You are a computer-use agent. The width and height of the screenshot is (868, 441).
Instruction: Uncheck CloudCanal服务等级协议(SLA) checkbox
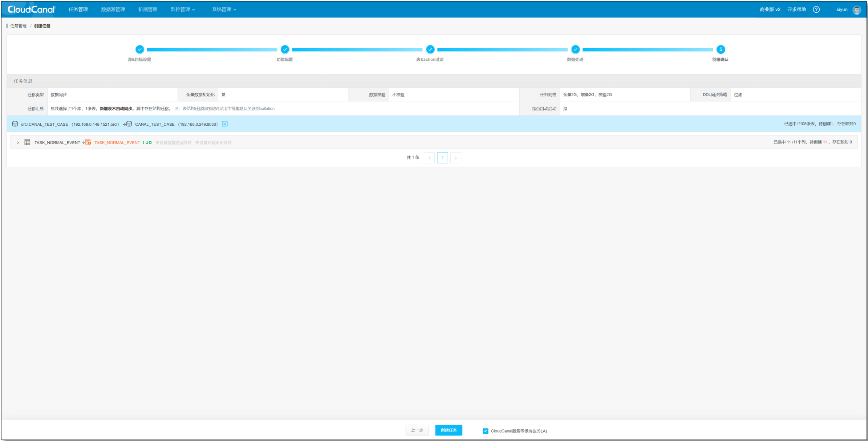pyautogui.click(x=486, y=431)
